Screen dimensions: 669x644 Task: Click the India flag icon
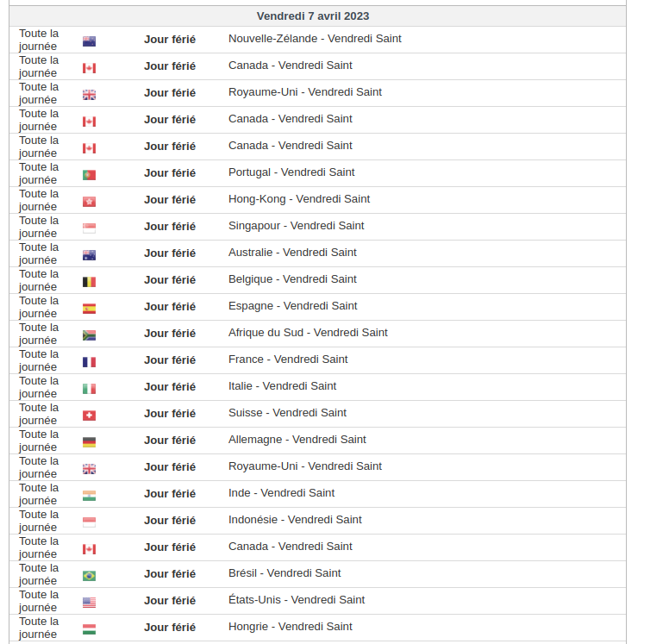(x=89, y=496)
